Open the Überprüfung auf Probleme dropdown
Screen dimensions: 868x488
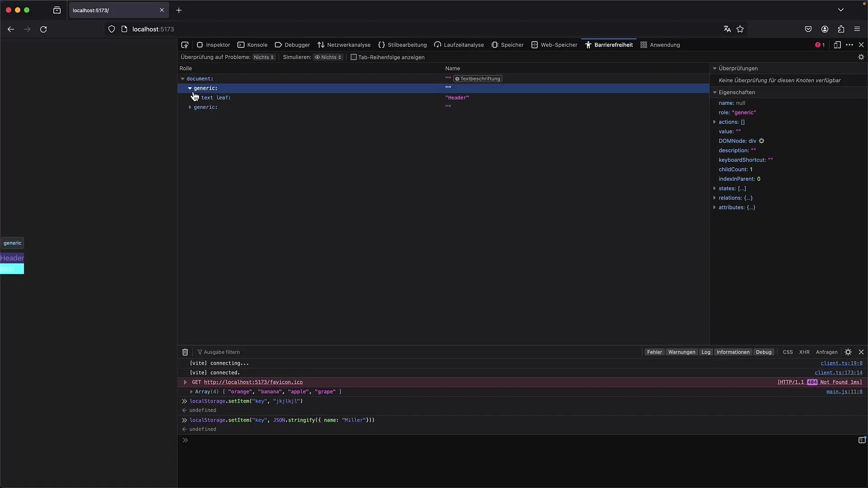(264, 57)
